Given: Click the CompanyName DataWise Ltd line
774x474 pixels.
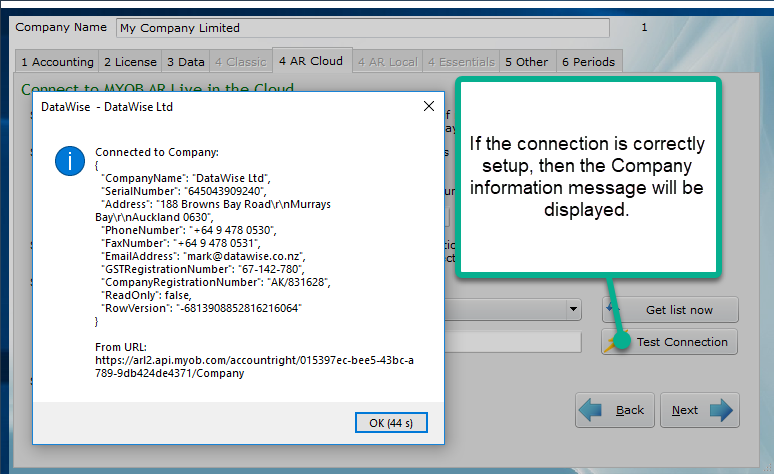Looking at the screenshot, I should [x=186, y=178].
